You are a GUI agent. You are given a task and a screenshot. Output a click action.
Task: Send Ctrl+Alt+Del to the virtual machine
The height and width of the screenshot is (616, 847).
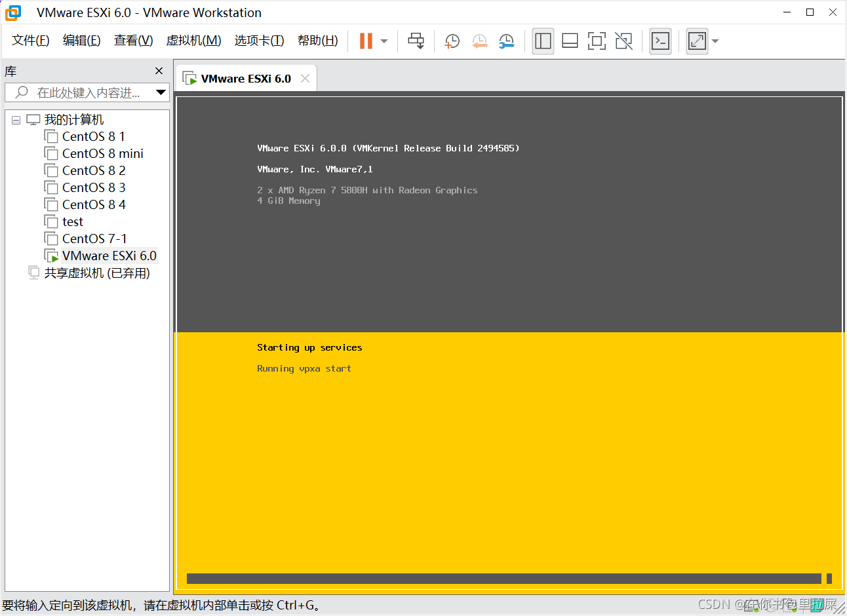tap(416, 41)
